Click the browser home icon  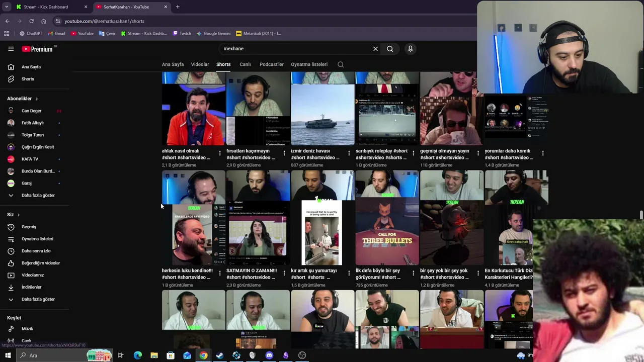[x=43, y=21]
